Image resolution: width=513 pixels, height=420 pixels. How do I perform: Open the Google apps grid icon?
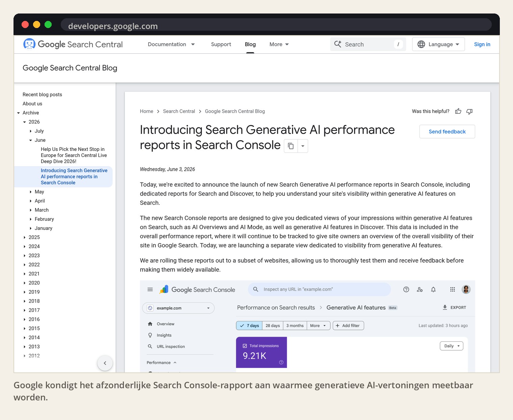coord(453,289)
